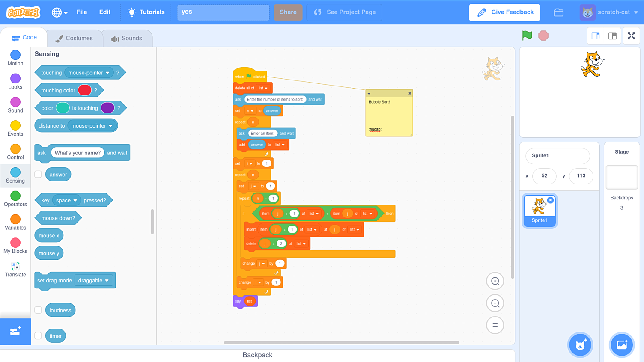644x362 pixels.
Task: Choose a backdrop with the image icon
Action: (622, 345)
